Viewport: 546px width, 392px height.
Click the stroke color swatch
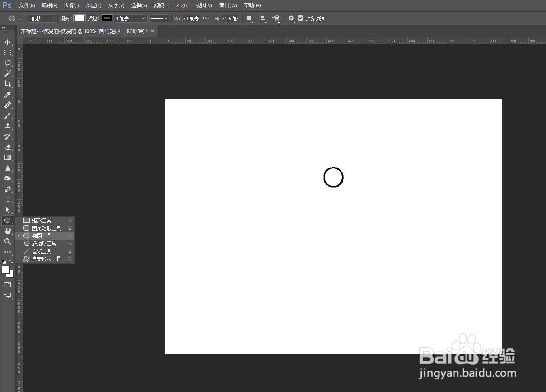click(x=107, y=18)
